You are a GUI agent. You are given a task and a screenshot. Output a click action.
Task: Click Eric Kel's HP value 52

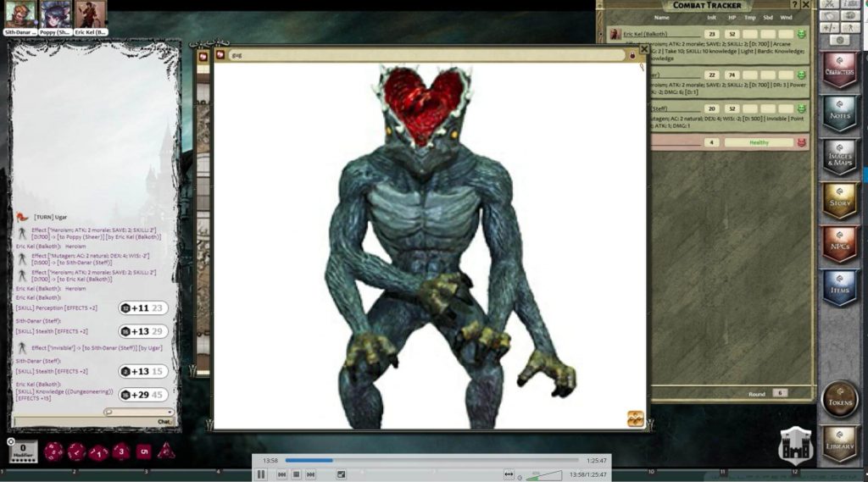pyautogui.click(x=732, y=35)
